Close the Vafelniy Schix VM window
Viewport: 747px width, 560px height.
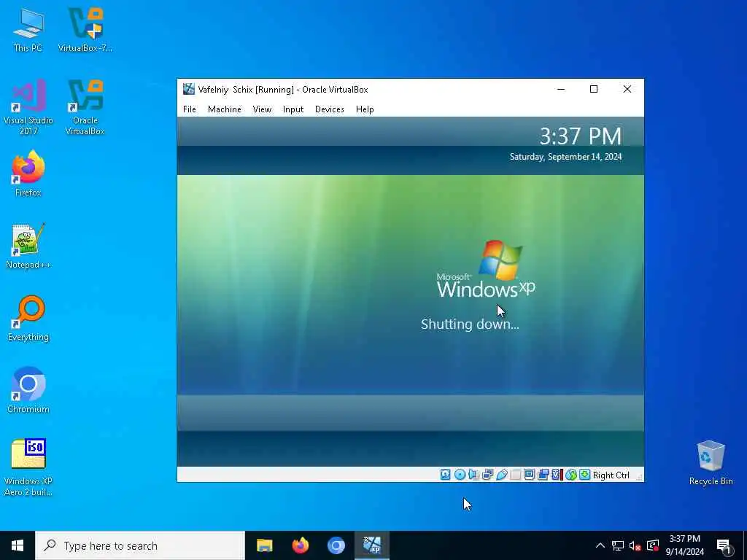tap(627, 89)
